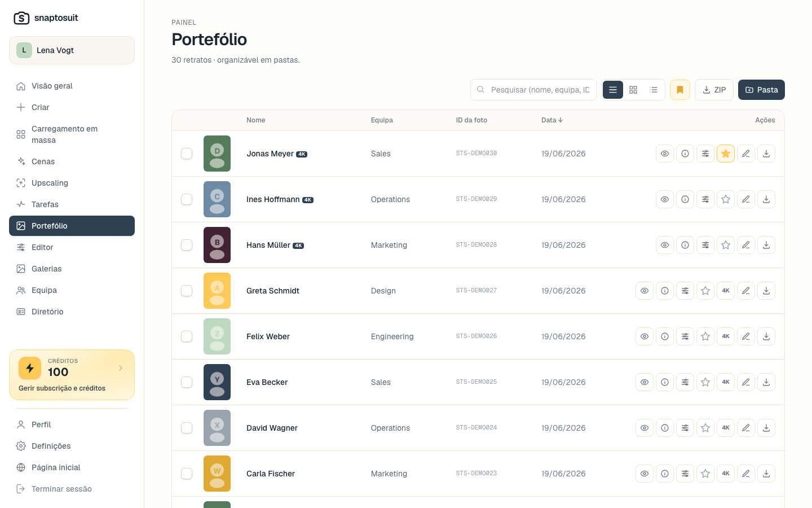Edit Eva Becker with the pencil icon
The image size is (812, 508).
(x=746, y=382)
